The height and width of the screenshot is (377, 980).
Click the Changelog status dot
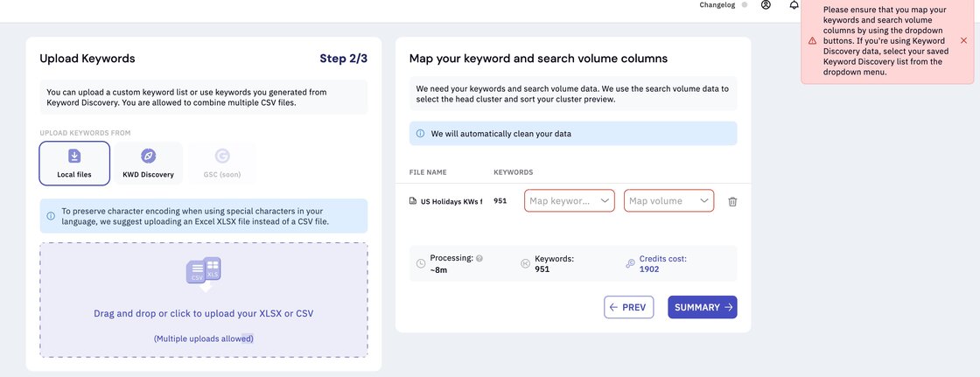[x=744, y=5]
